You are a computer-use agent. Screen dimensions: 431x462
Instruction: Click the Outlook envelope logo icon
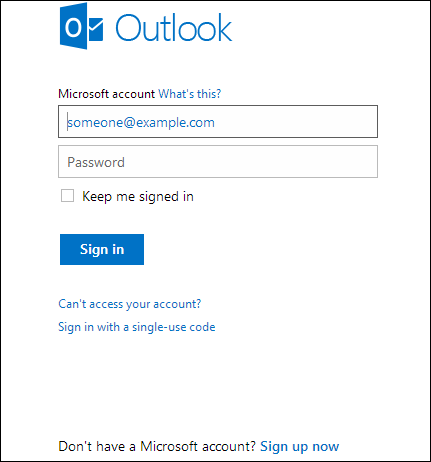(x=81, y=26)
